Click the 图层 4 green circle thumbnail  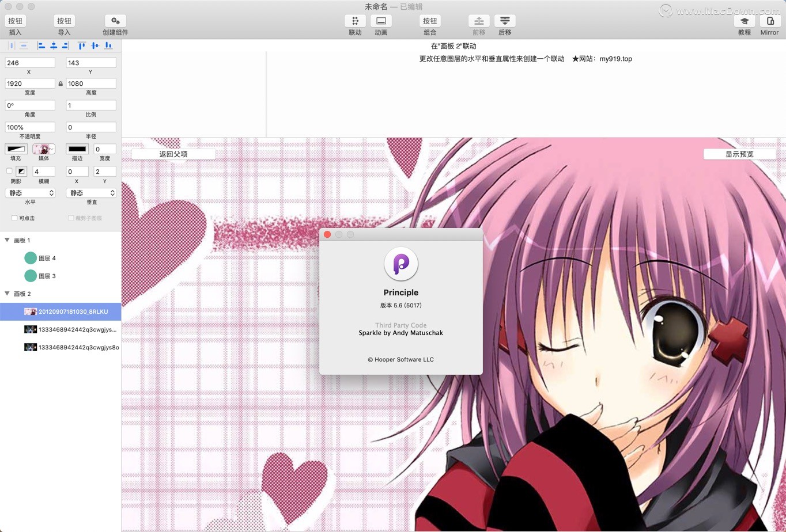tap(31, 258)
